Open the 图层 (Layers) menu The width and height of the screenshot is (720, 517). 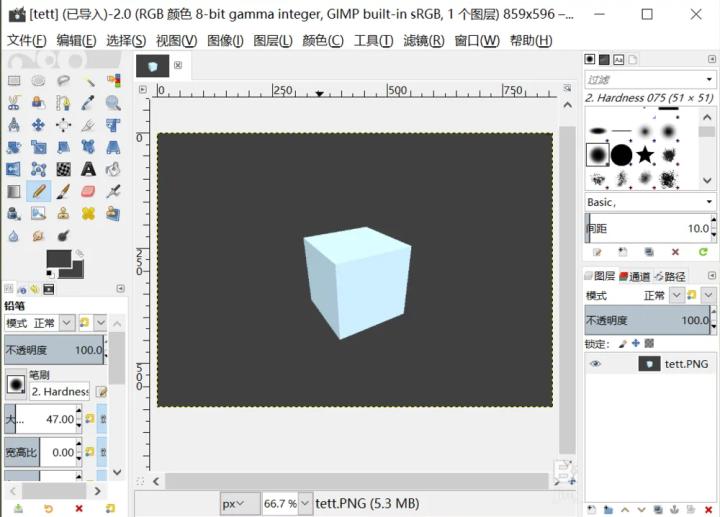pos(273,40)
